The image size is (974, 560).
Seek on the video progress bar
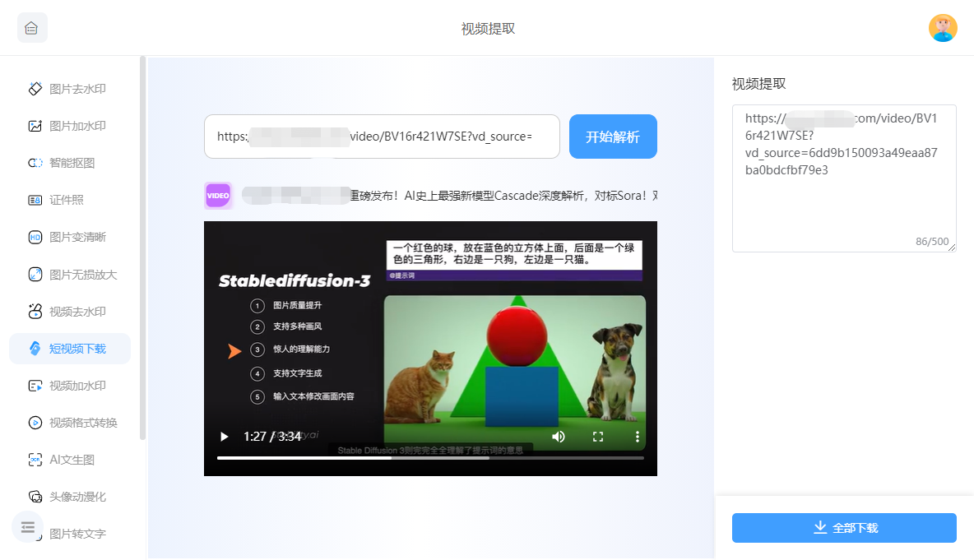click(430, 458)
